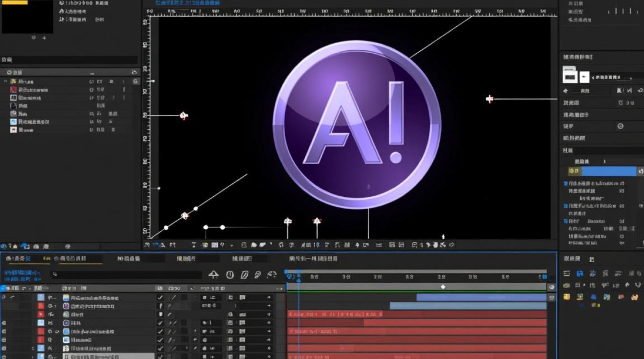
Task: Click the round clock-like icon in the timeline header
Action: pyautogui.click(x=230, y=275)
